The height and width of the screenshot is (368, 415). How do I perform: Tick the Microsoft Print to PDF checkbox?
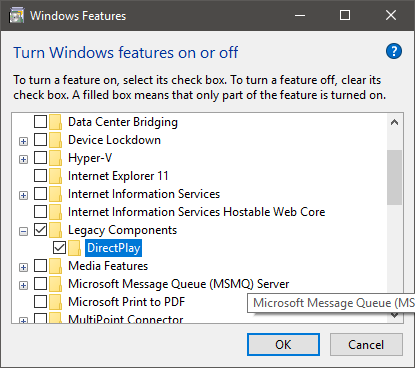tap(40, 302)
